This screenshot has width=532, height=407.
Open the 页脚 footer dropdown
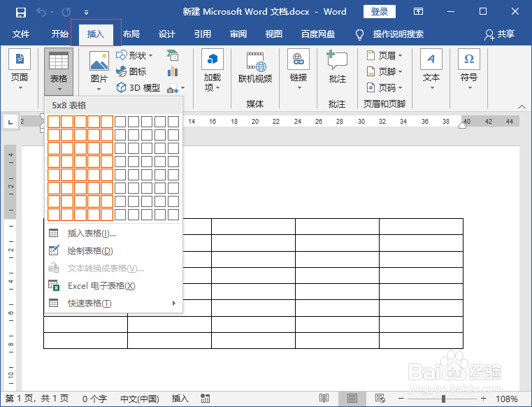(x=384, y=71)
